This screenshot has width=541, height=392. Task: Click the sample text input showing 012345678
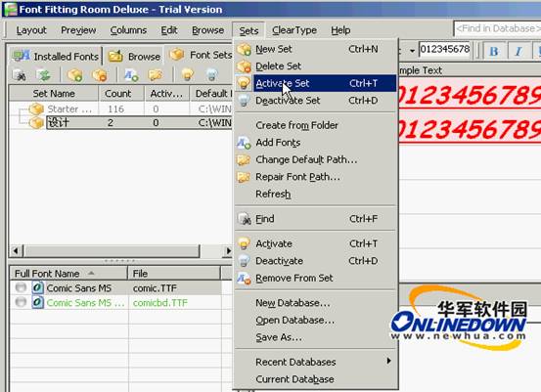pyautogui.click(x=445, y=49)
